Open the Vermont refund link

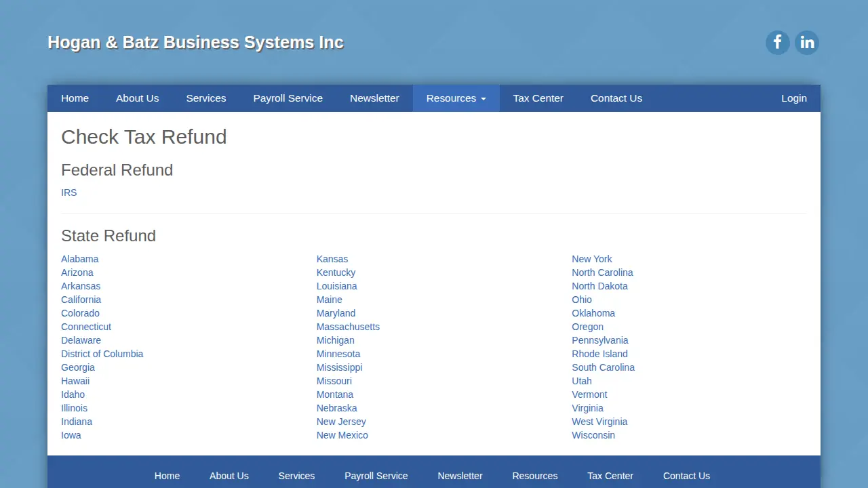pos(590,394)
